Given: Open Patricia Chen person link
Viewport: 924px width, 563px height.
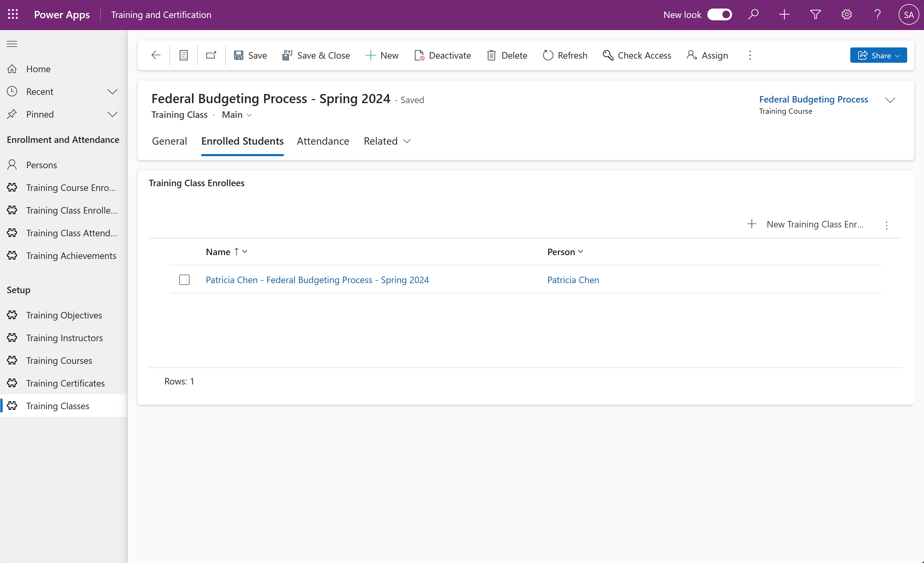Looking at the screenshot, I should [573, 280].
